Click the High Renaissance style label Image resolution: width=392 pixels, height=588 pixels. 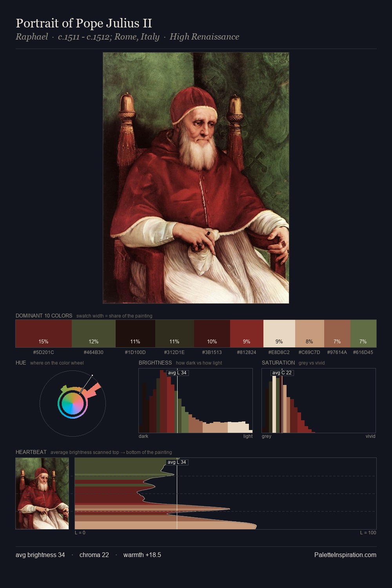204,37
